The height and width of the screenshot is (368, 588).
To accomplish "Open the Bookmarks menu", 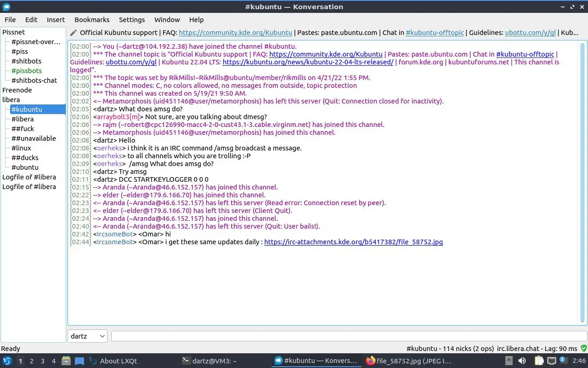I will pyautogui.click(x=92, y=20).
